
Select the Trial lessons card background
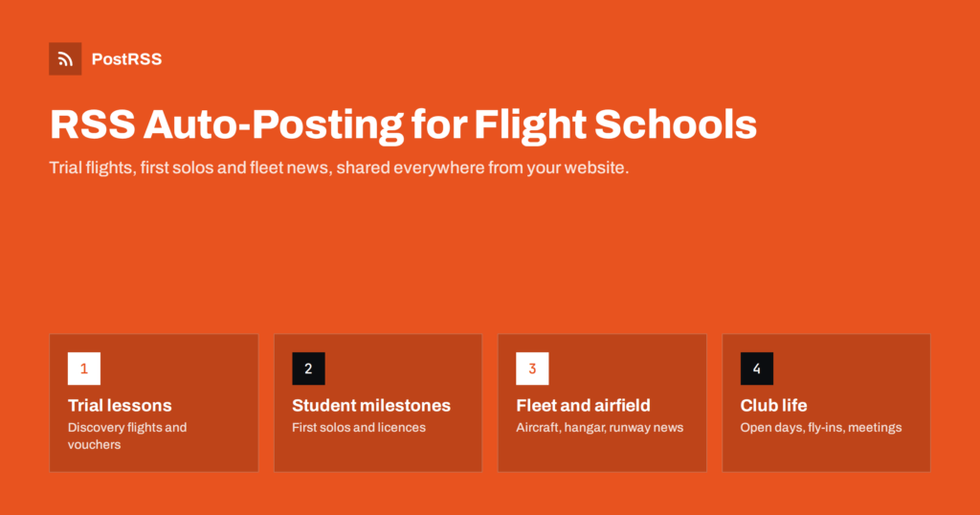154,403
